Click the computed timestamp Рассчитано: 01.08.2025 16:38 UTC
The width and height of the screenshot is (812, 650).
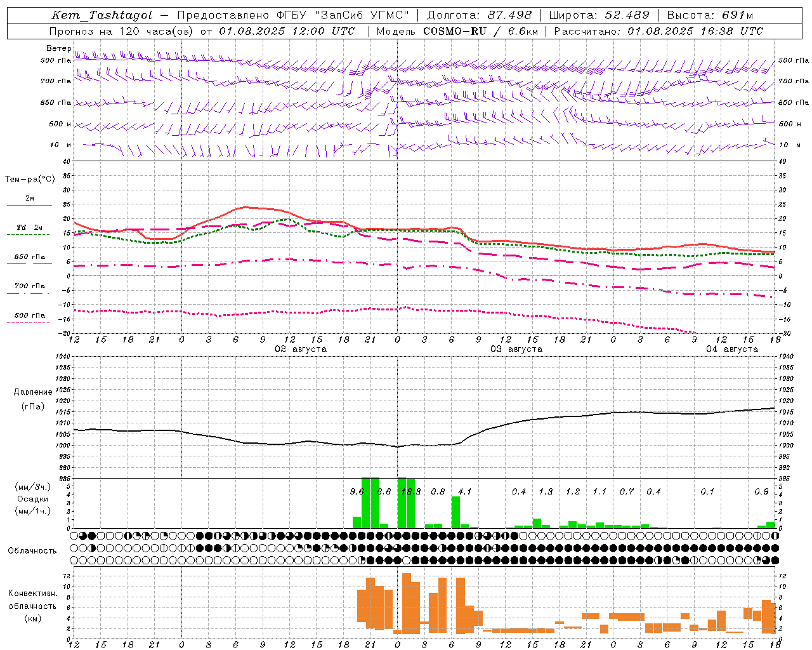[x=658, y=31]
